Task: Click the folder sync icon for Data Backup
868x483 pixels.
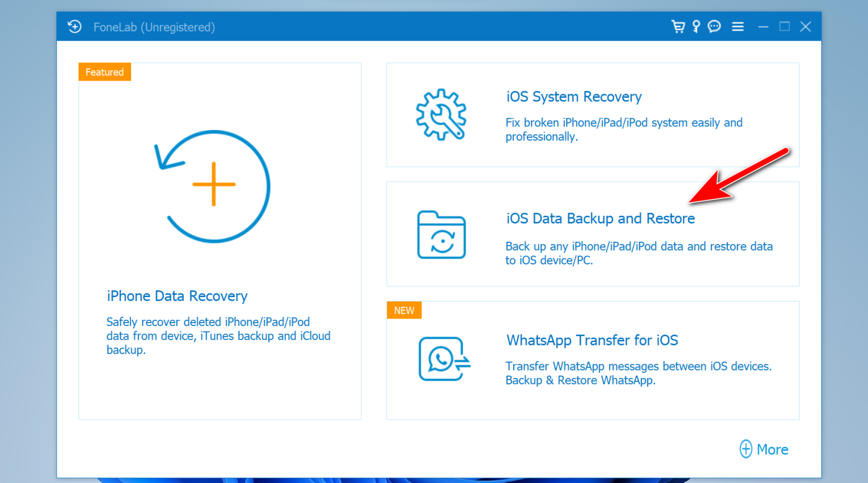Action: 441,235
